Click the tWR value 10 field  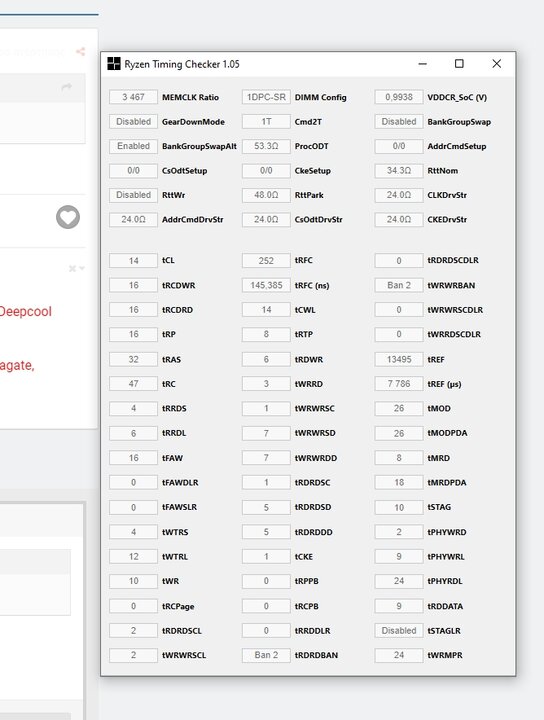click(x=133, y=581)
